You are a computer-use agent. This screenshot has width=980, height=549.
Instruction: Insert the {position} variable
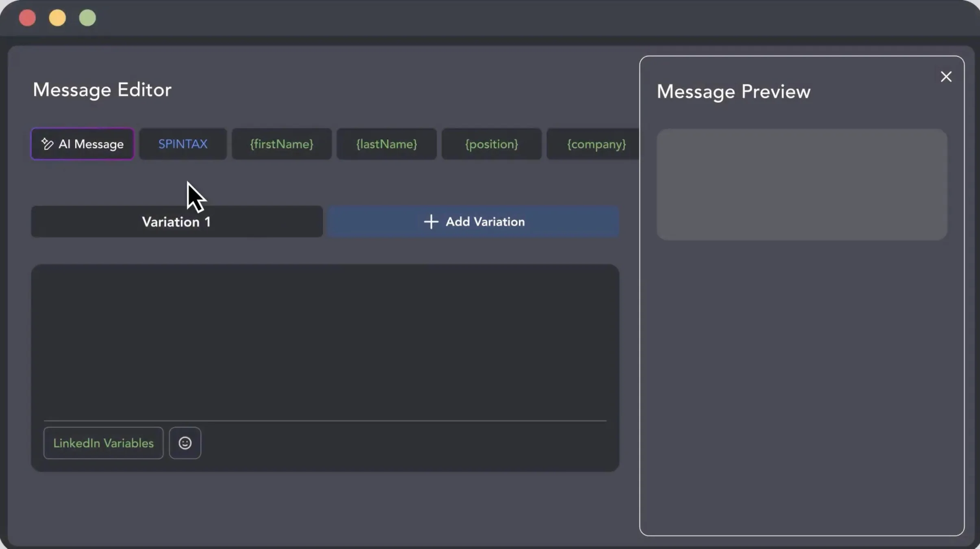click(492, 144)
